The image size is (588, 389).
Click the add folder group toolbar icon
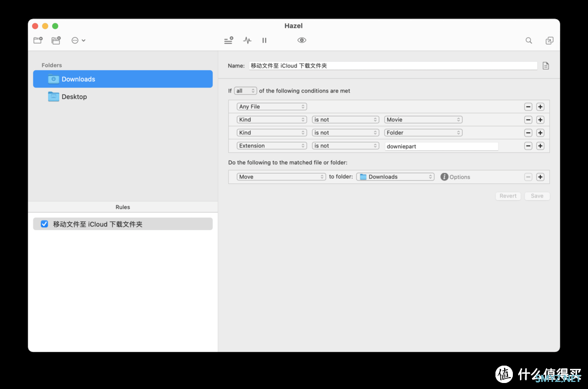(56, 40)
